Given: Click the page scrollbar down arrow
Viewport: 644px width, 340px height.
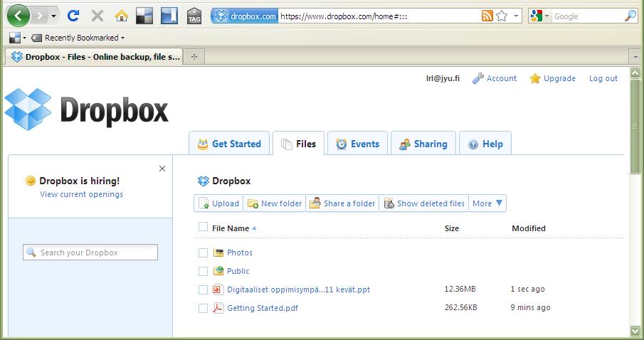Looking at the screenshot, I should [635, 331].
